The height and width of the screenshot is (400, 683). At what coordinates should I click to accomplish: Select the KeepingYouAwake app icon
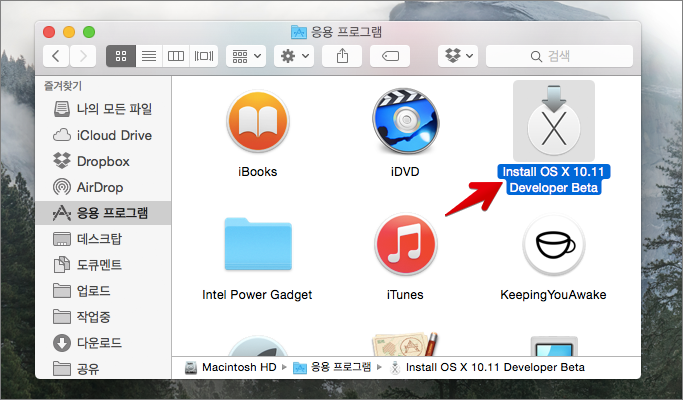tap(554, 244)
